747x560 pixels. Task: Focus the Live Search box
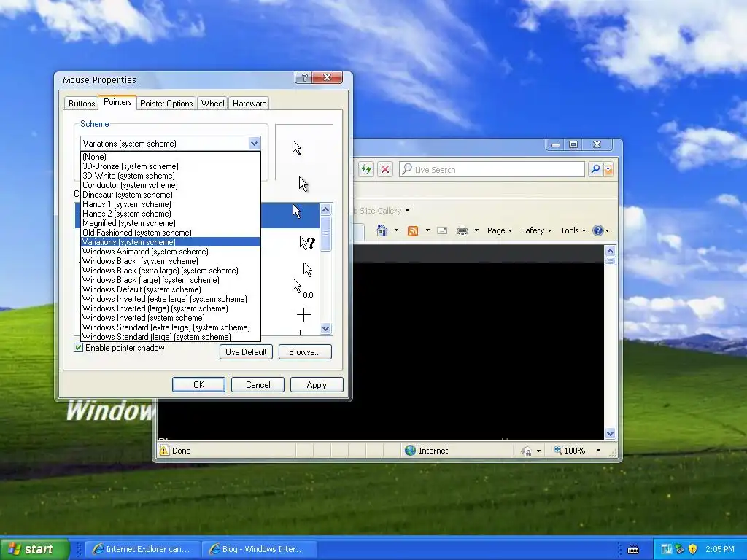click(492, 169)
